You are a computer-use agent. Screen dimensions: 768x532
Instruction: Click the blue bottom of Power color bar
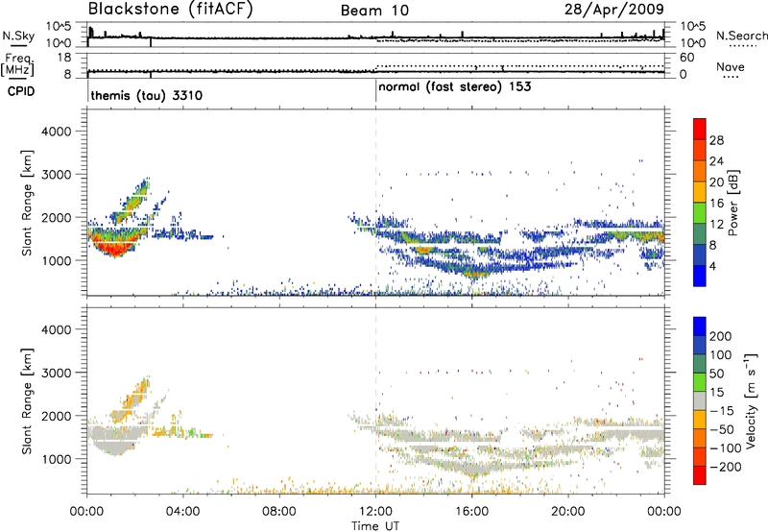click(700, 277)
